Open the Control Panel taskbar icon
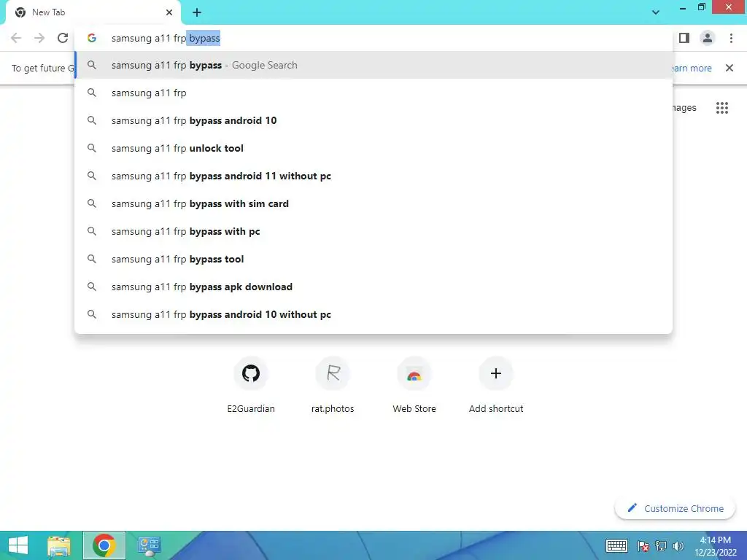This screenshot has width=747, height=560. click(149, 545)
